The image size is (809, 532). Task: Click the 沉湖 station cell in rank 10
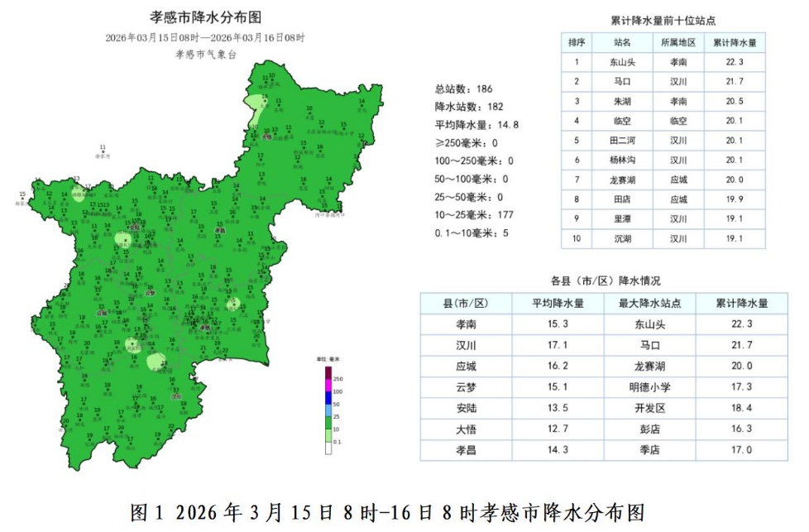[622, 238]
